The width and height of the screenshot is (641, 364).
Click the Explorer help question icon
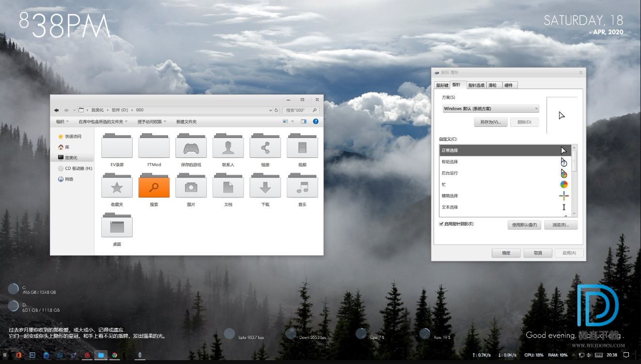point(315,121)
